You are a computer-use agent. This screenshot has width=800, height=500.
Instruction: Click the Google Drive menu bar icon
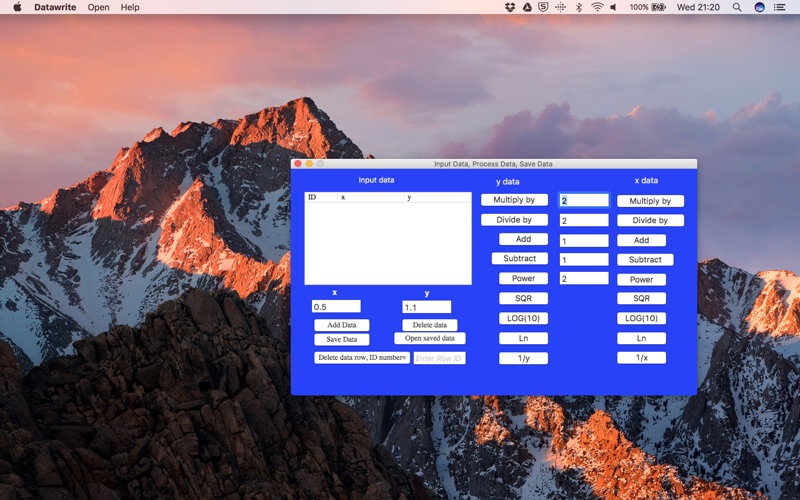click(527, 7)
